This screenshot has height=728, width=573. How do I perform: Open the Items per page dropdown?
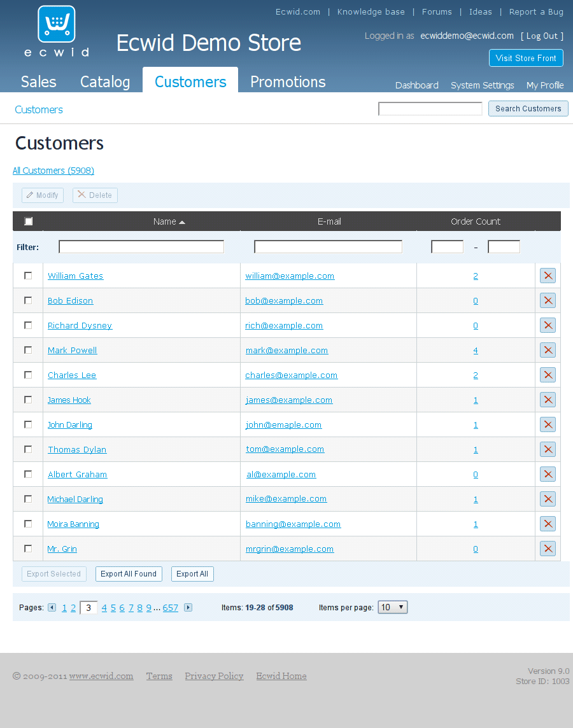[x=392, y=607]
